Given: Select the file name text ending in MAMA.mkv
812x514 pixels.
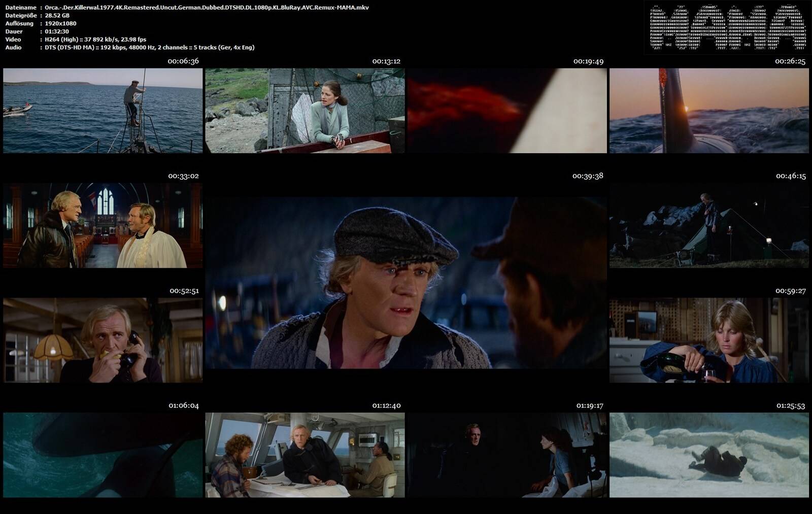Looking at the screenshot, I should coord(207,8).
